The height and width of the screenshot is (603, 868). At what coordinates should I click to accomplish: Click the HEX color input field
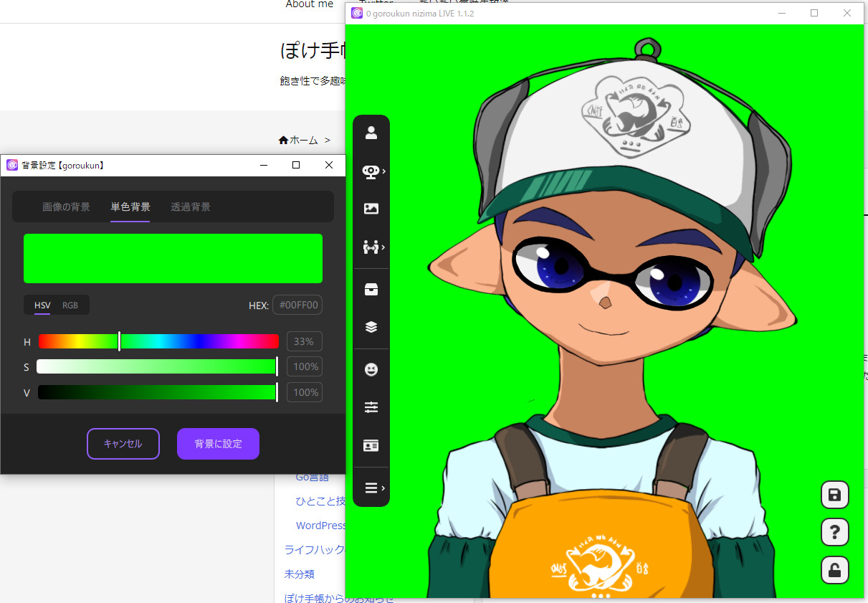coord(297,305)
